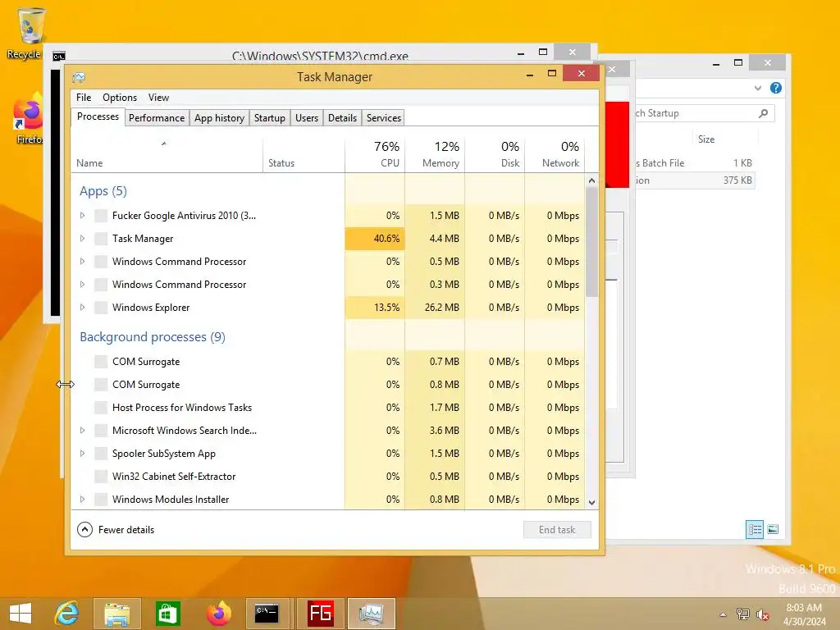Click the taskbar clock showing 8:03 AM
This screenshot has height=630, width=840.
pos(804,614)
